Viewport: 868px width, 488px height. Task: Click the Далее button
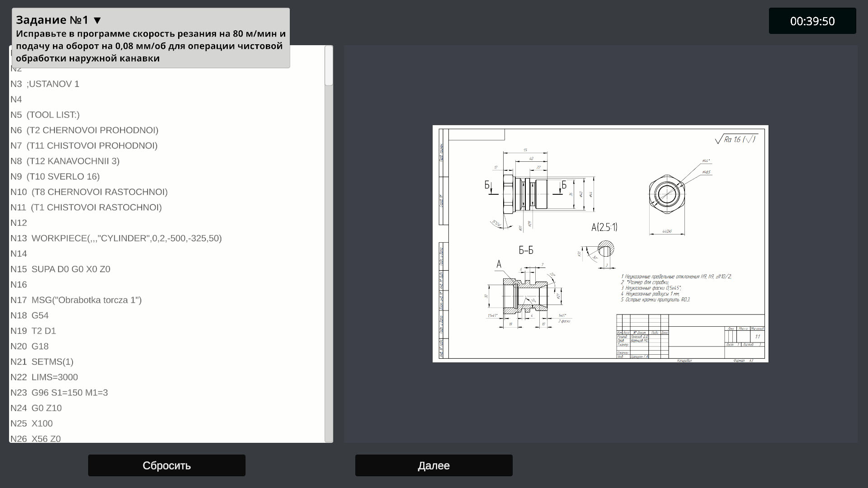coord(434,465)
